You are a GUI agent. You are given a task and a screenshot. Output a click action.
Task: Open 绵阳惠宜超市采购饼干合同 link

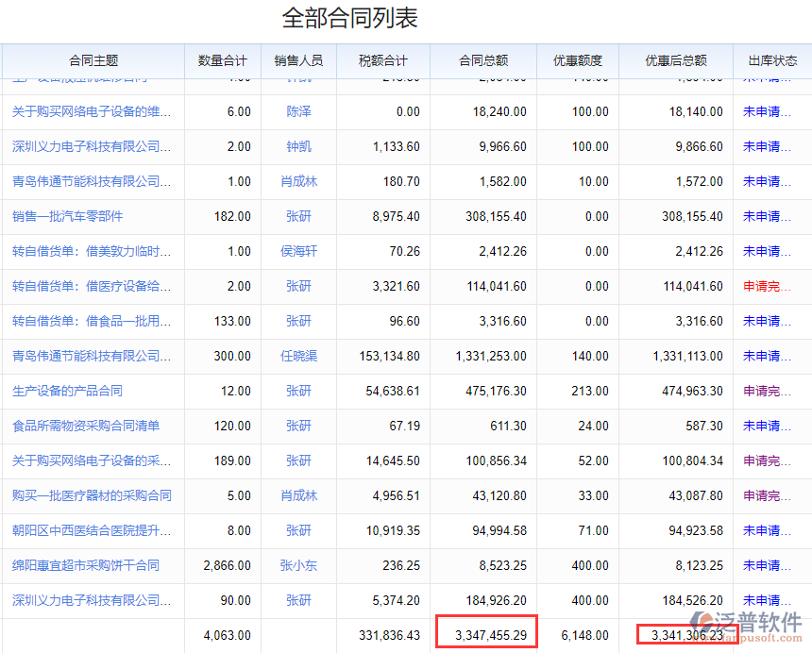click(86, 565)
